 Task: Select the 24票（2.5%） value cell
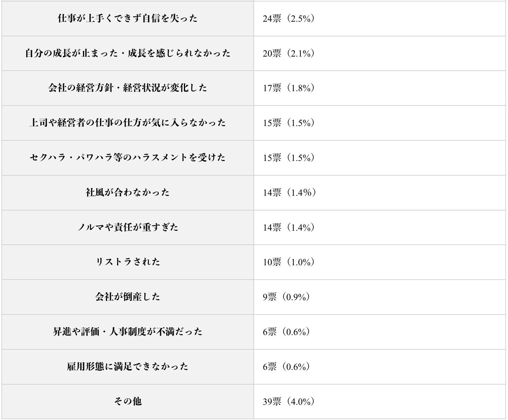(289, 19)
